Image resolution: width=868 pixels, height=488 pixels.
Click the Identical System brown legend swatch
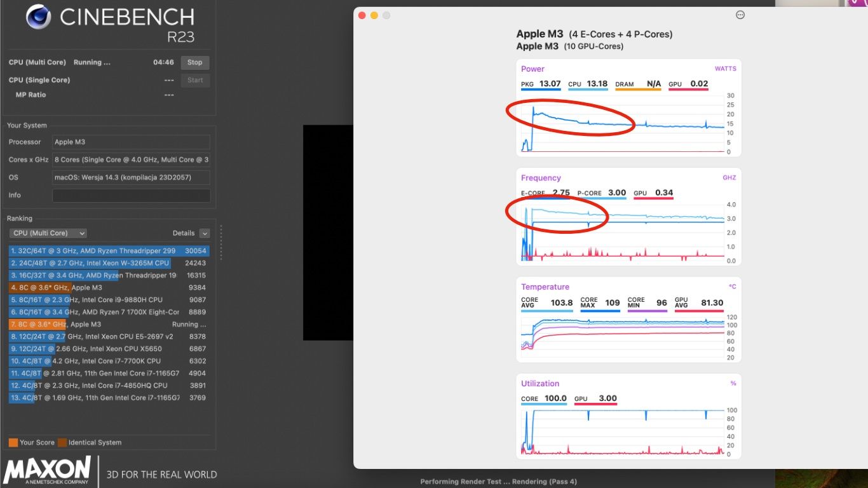pyautogui.click(x=62, y=442)
